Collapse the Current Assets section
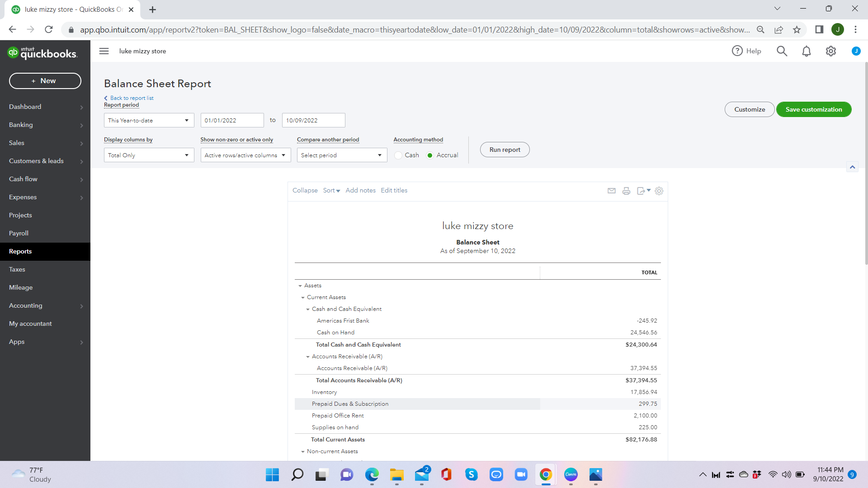Screen dimensions: 868x488 pyautogui.click(x=303, y=297)
